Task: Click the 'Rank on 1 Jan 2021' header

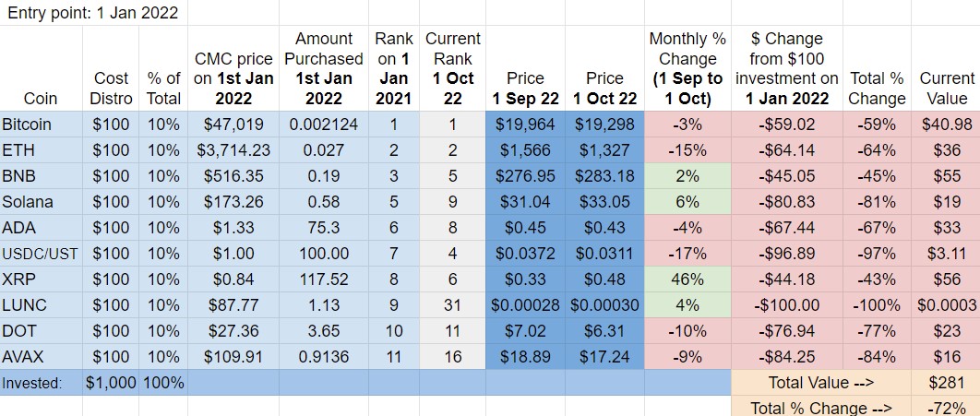Action: pos(394,68)
